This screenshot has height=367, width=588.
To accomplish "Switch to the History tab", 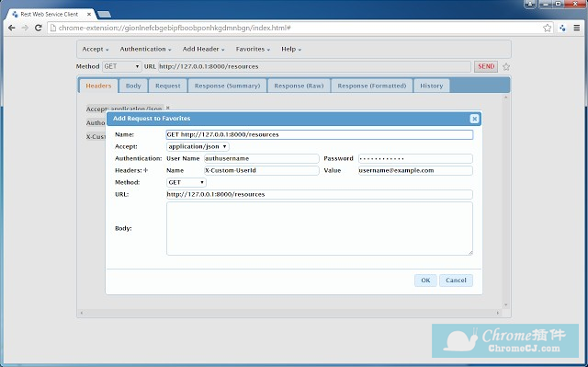I will (431, 86).
